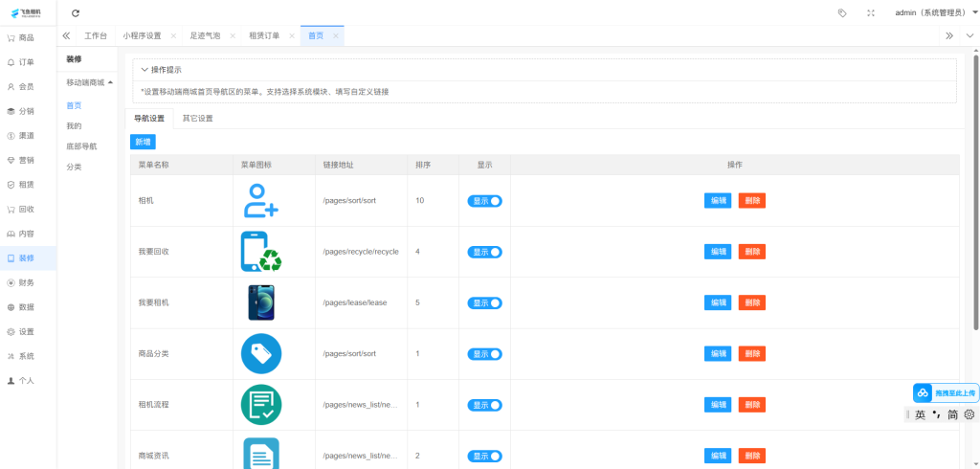The width and height of the screenshot is (980, 469).
Task: Collapse sidebar with double-left chevron
Action: 66,35
